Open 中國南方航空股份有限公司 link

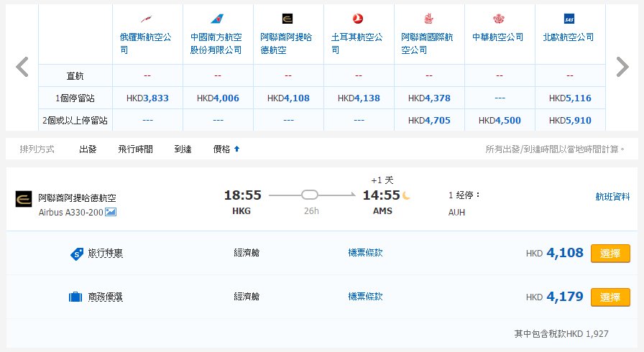point(216,44)
